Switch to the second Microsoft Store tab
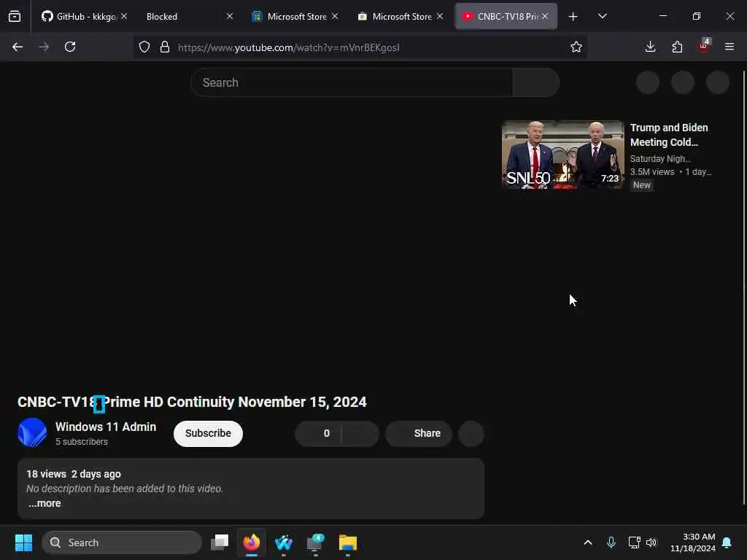This screenshot has height=560, width=747. (x=400, y=17)
